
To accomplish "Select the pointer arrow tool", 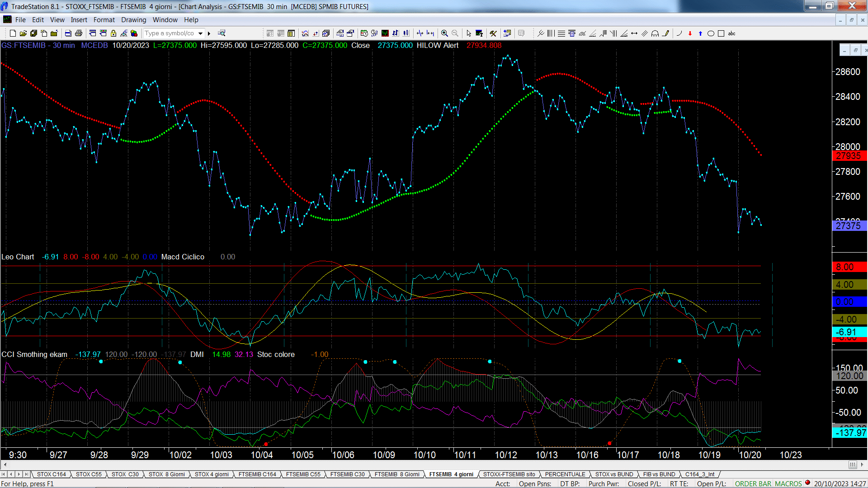I will pyautogui.click(x=469, y=33).
